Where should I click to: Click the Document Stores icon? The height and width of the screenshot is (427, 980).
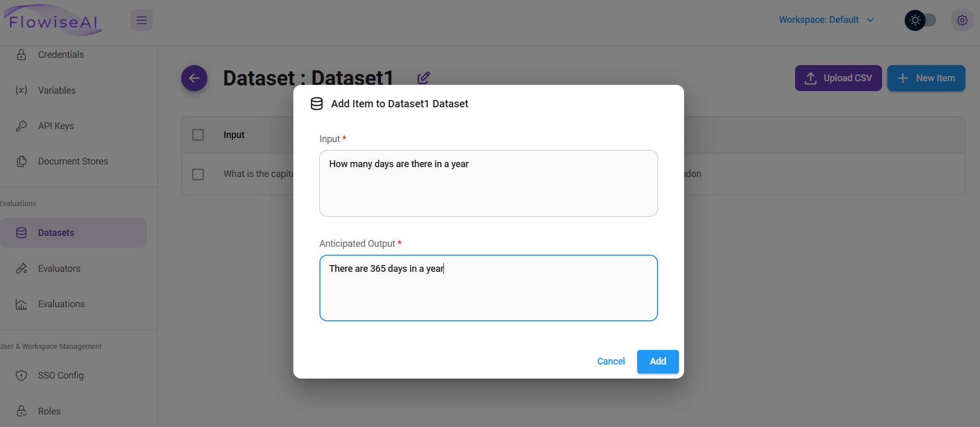21,161
